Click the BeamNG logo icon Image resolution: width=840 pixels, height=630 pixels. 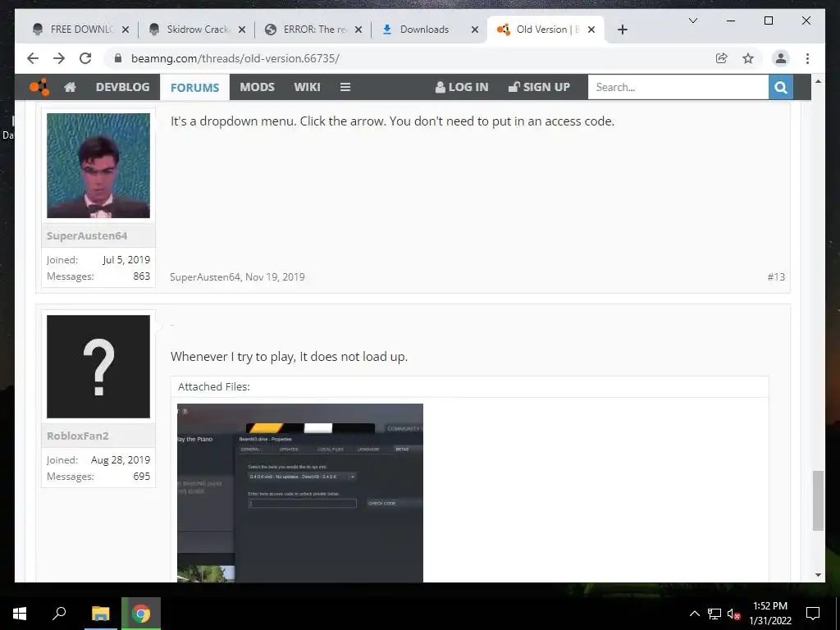tap(39, 87)
